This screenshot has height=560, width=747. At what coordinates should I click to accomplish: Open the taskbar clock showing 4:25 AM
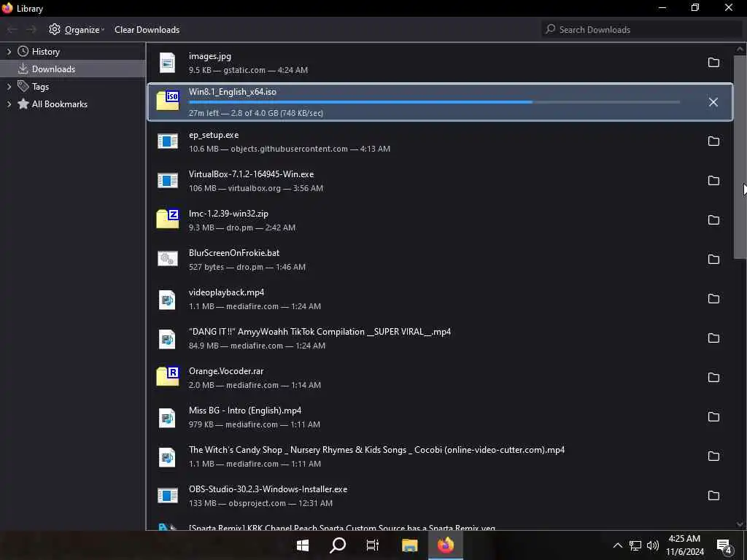click(x=684, y=545)
